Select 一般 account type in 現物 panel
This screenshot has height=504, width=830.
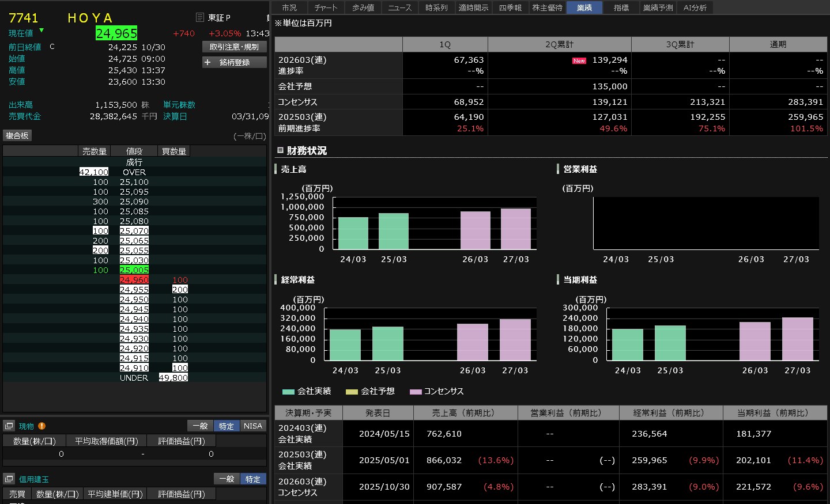pyautogui.click(x=200, y=426)
